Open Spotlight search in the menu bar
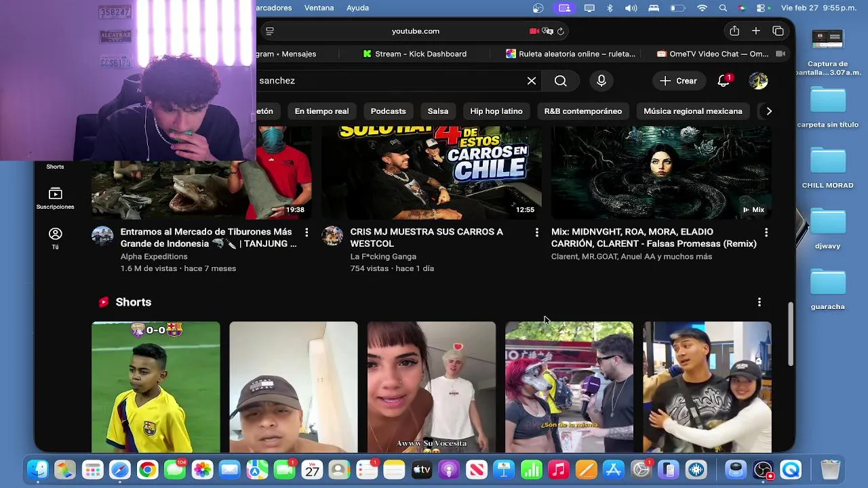Viewport: 868px width, 488px height. 723,8
